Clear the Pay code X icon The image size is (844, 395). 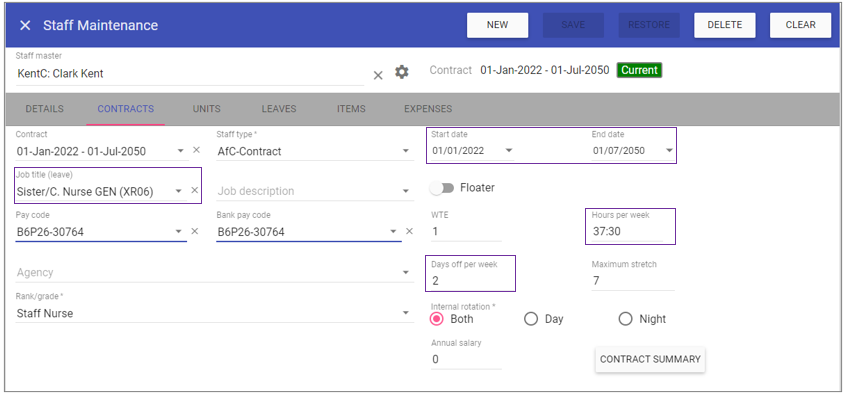(x=195, y=231)
